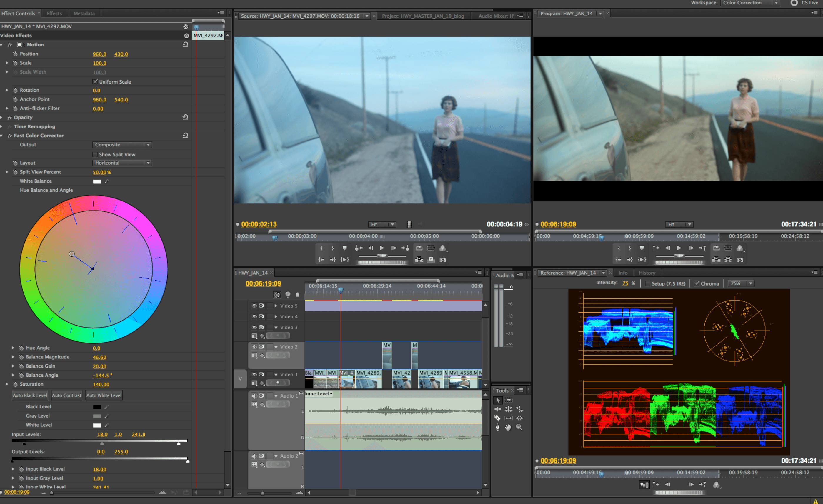Select the Ripple Edit tool
The height and width of the screenshot is (504, 823).
[498, 409]
